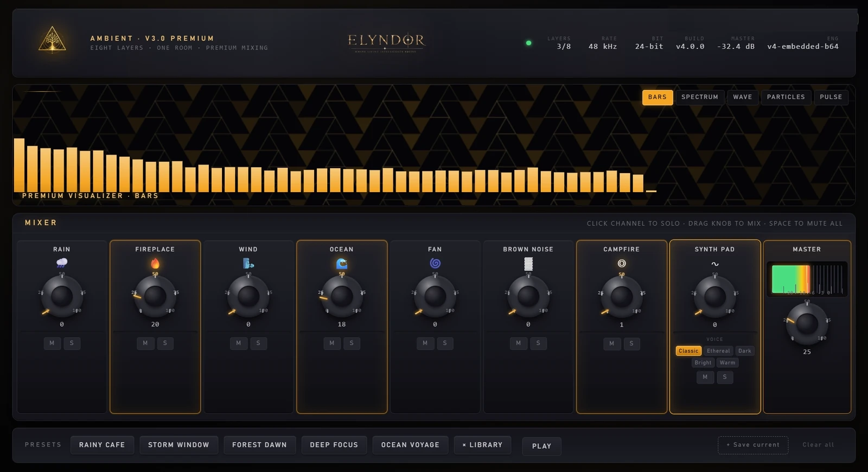Solo the Ocean channel
This screenshot has width=868, height=472.
(x=352, y=343)
